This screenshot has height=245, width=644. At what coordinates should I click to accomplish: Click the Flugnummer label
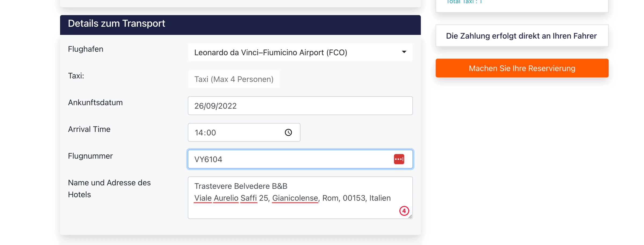90,156
